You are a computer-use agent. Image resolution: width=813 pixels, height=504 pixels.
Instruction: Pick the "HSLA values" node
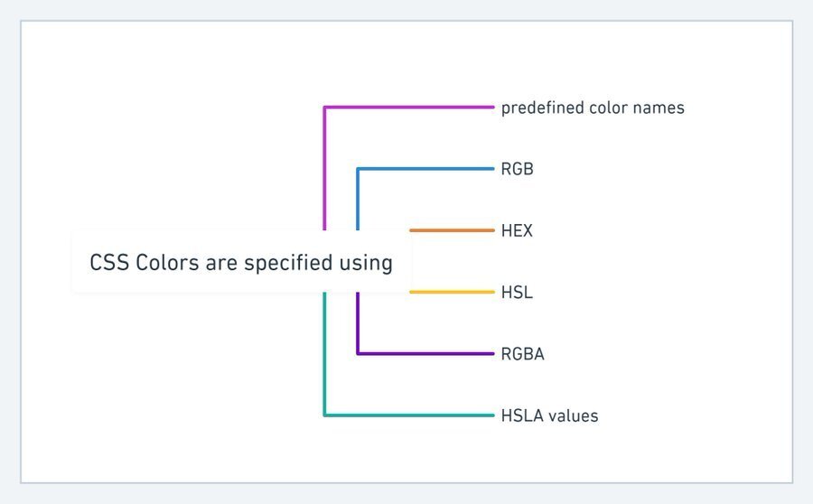point(549,415)
